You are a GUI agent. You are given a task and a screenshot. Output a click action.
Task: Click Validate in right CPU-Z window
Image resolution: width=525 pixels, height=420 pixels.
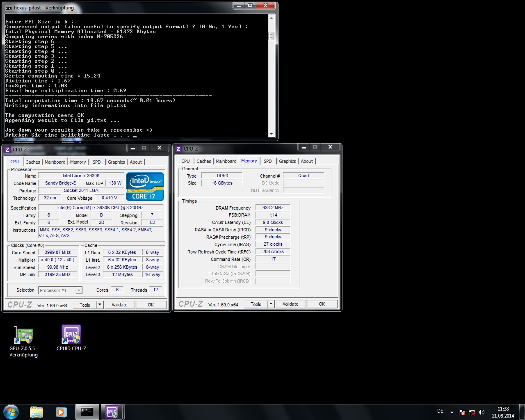[290, 304]
